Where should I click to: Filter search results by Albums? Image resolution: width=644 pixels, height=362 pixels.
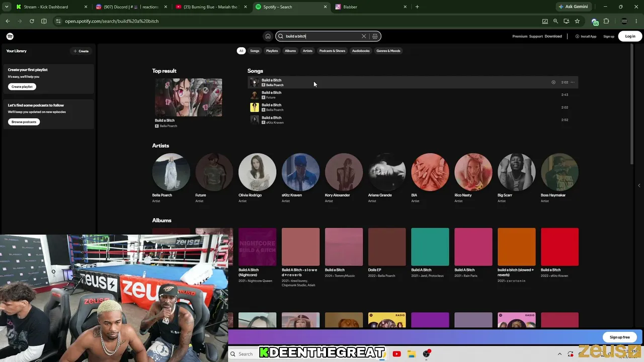290,51
